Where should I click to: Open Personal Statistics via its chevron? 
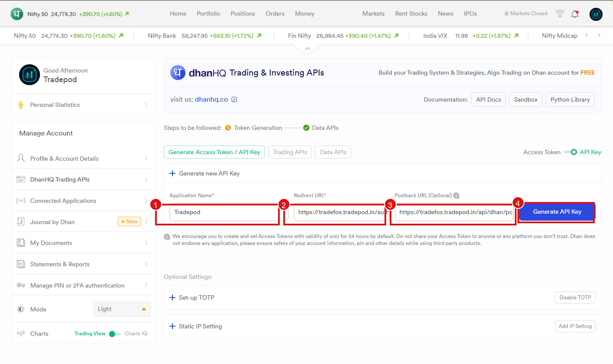[146, 105]
